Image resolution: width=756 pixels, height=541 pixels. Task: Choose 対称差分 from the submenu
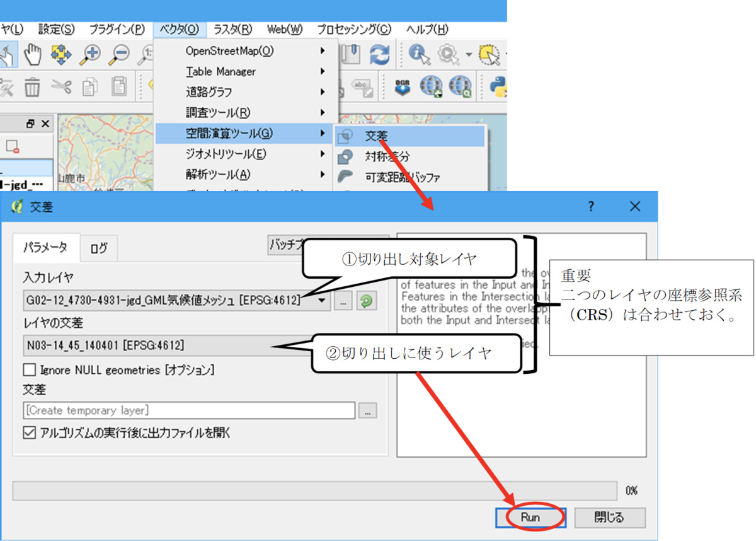pos(410,156)
